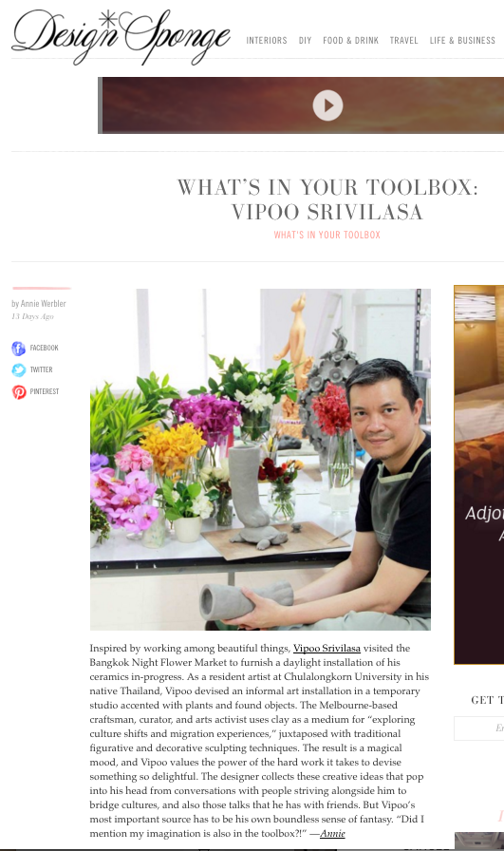Click the Twitter text label
Screen dimensions: 504x851
point(41,369)
